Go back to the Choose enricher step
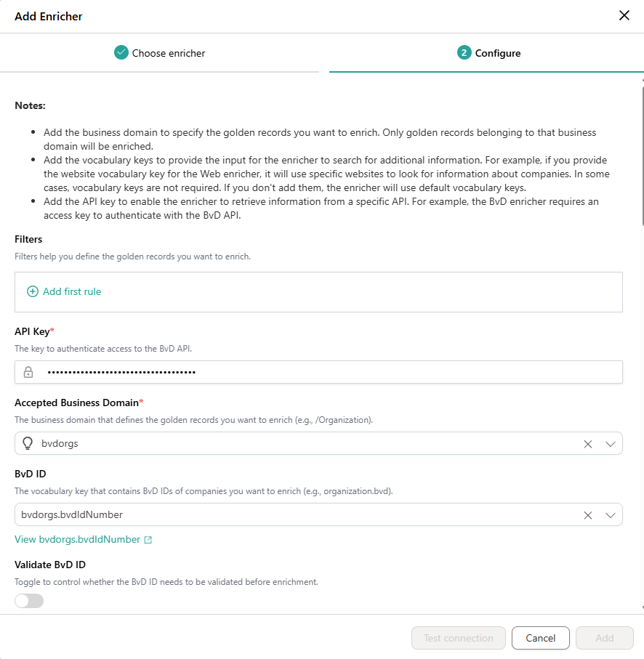This screenshot has width=644, height=659. tap(159, 53)
